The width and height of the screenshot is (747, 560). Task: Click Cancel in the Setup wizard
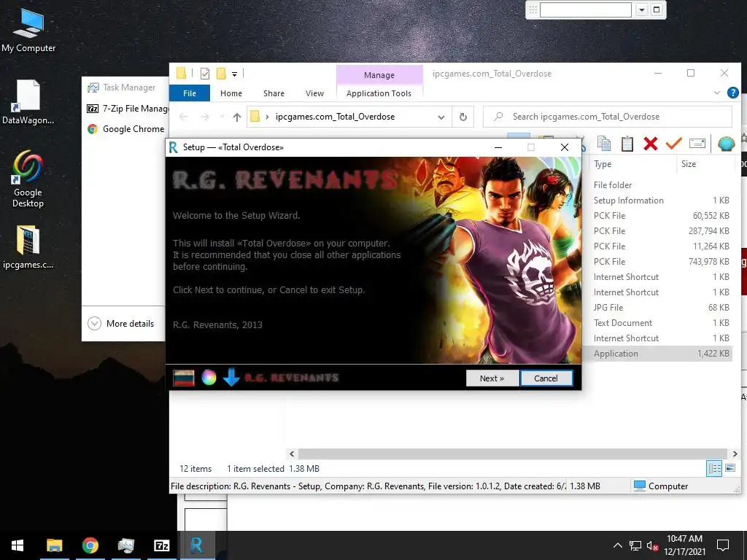tap(546, 378)
